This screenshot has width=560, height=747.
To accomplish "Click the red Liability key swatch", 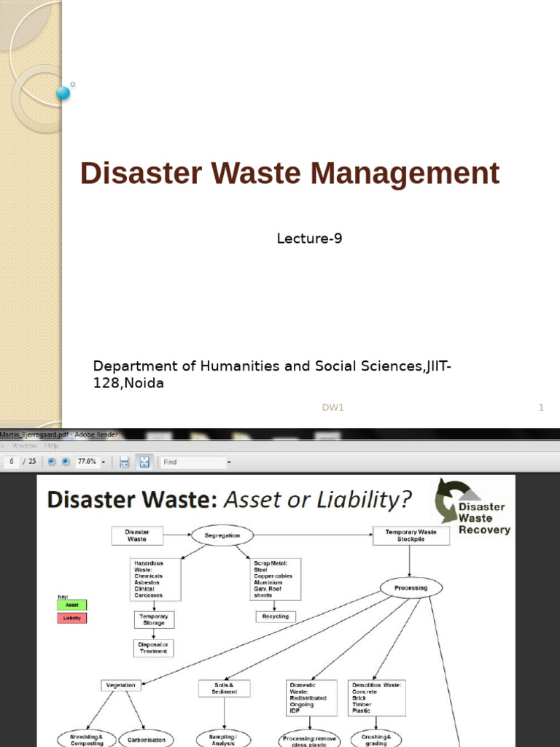I will coord(72,618).
